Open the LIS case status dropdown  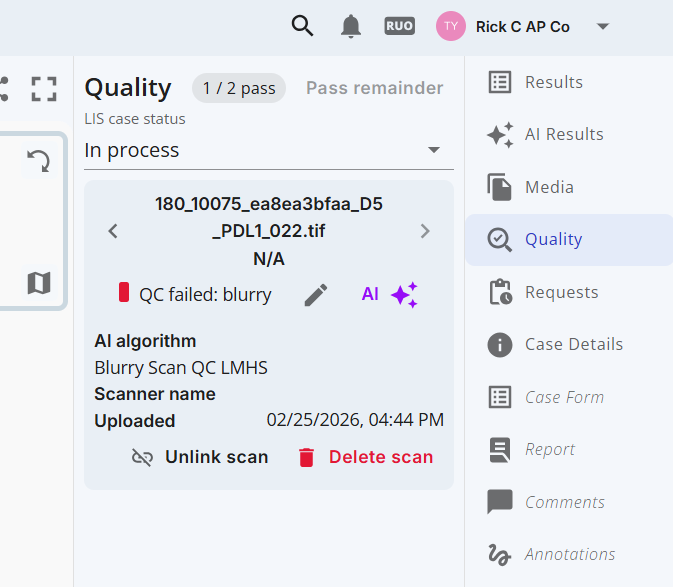(x=268, y=150)
